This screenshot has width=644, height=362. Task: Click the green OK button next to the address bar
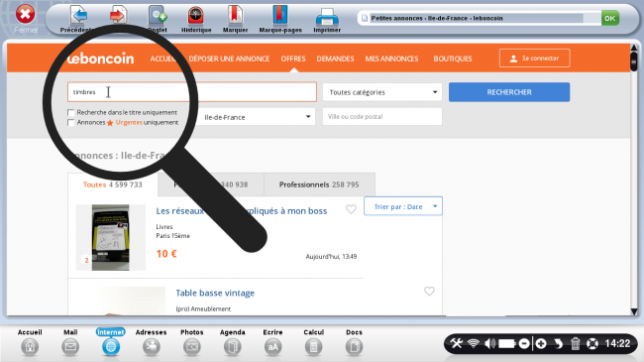pyautogui.click(x=610, y=18)
